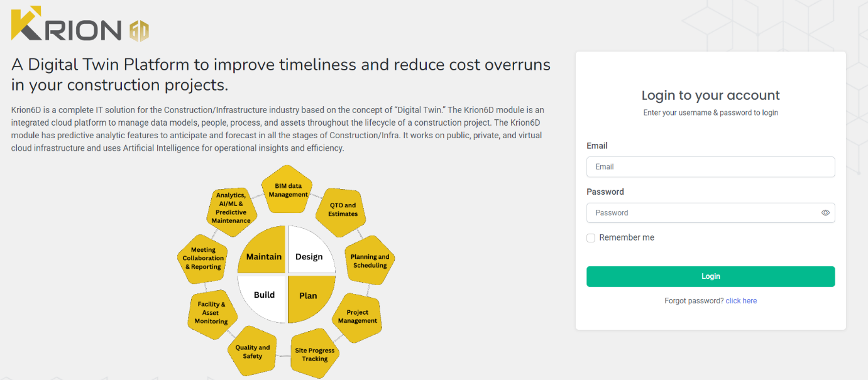The width and height of the screenshot is (868, 380).
Task: Show password using the eye icon
Action: pos(825,213)
